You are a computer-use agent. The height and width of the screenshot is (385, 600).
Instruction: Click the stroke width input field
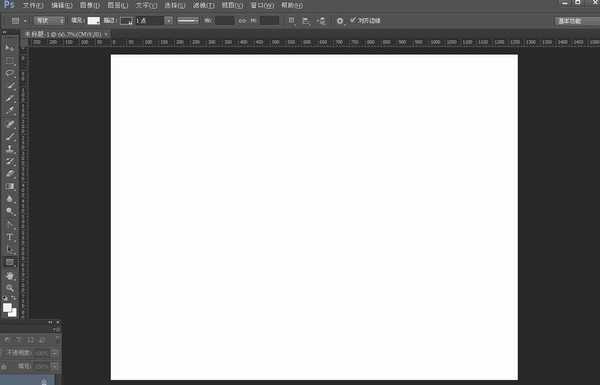(149, 21)
